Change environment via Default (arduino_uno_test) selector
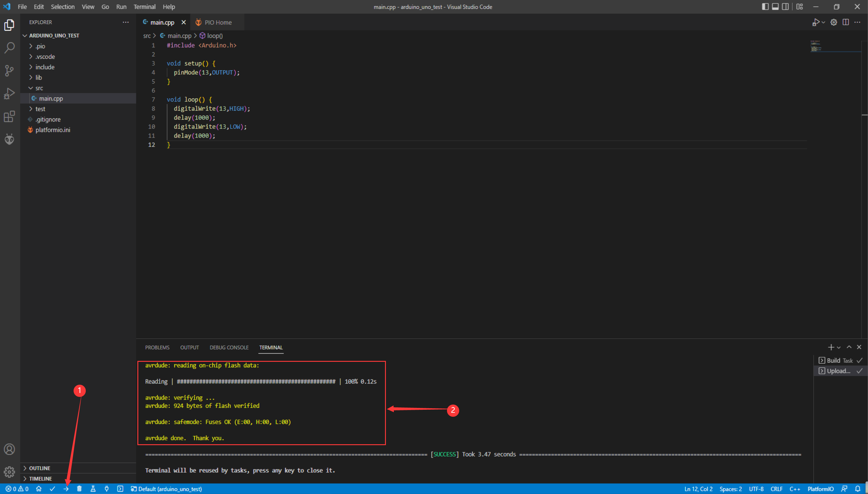This screenshot has width=868, height=494. coord(167,489)
